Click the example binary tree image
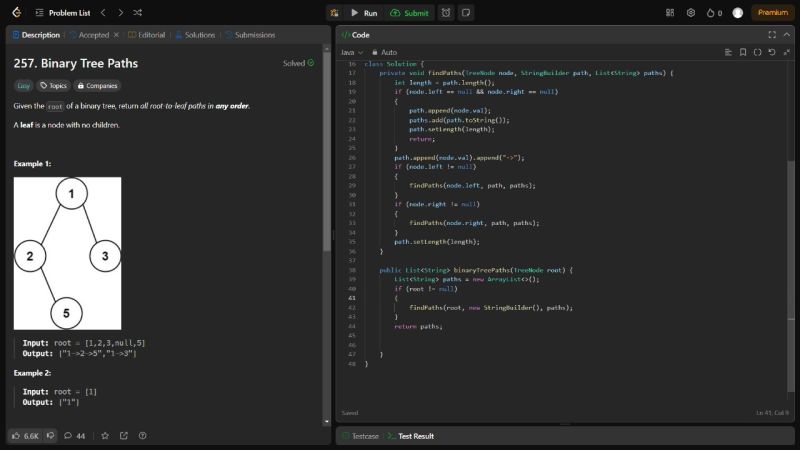This screenshot has height=450, width=800. [67, 253]
